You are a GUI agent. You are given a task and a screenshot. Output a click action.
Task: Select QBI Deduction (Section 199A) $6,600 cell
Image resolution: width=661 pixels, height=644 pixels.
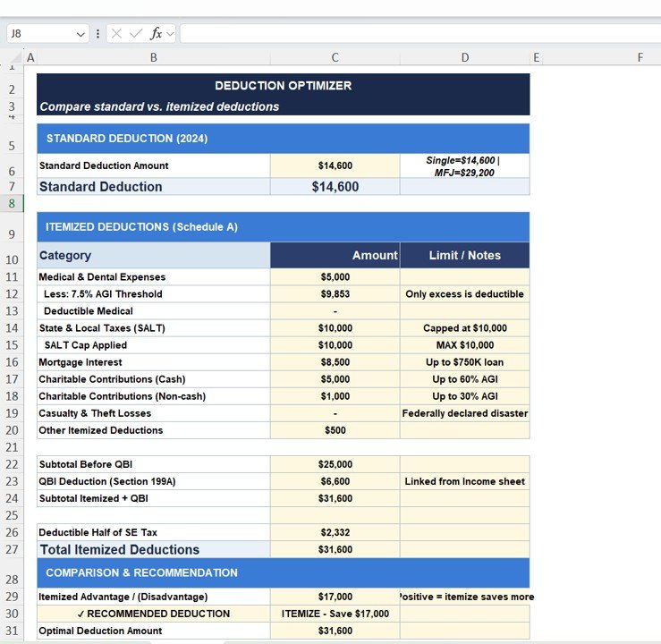(x=335, y=481)
